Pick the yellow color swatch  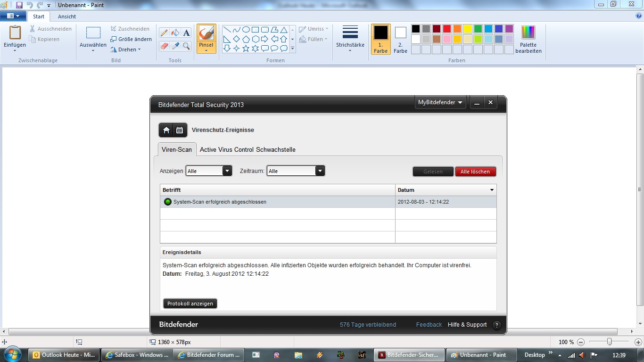[x=468, y=29]
